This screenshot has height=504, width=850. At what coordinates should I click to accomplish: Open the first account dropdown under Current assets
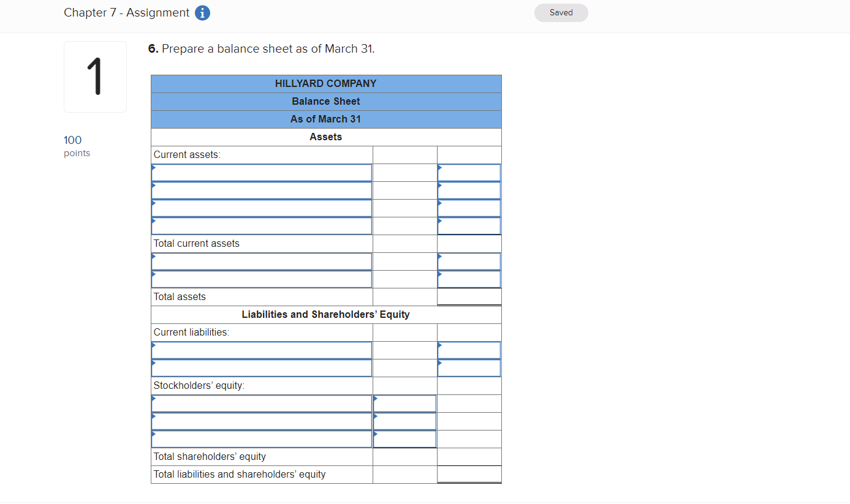262,172
